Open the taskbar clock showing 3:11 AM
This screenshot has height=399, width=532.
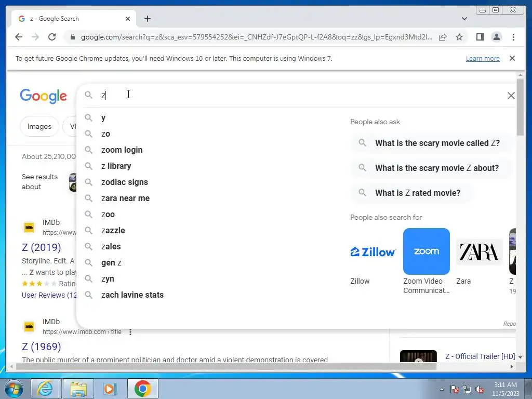[506, 389]
